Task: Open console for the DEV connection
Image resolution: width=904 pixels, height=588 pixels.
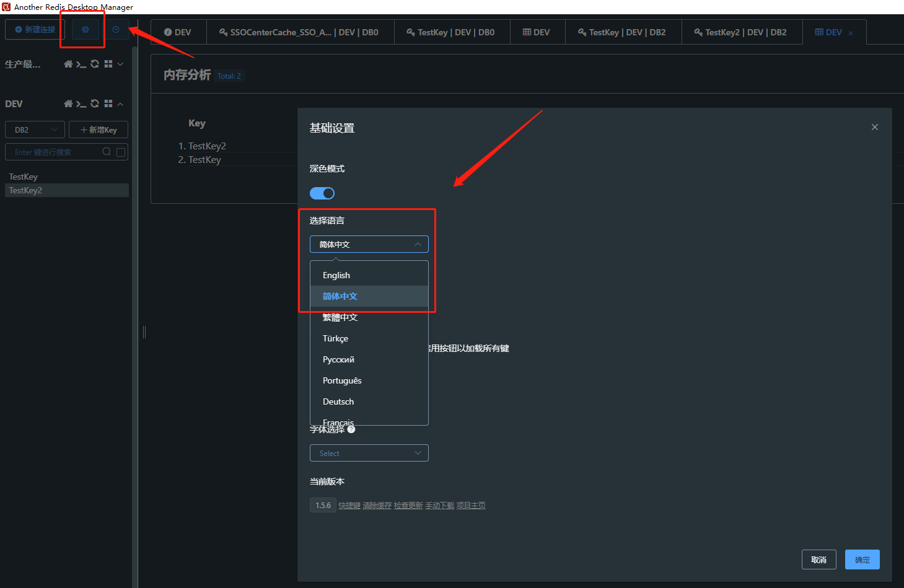Action: (x=81, y=103)
